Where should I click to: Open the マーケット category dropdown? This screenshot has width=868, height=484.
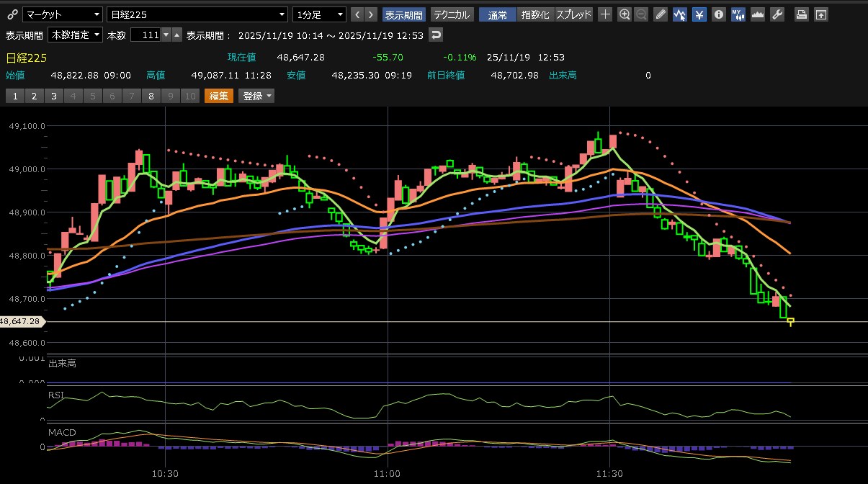(63, 14)
